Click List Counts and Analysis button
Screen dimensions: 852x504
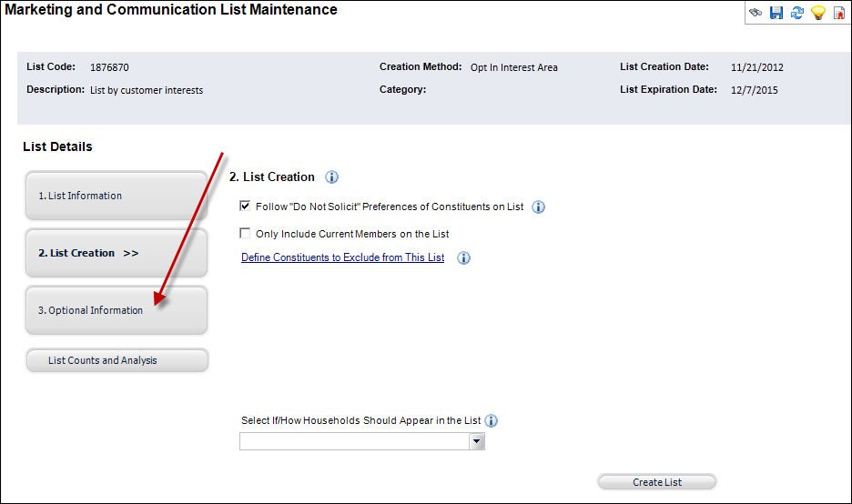tap(117, 360)
